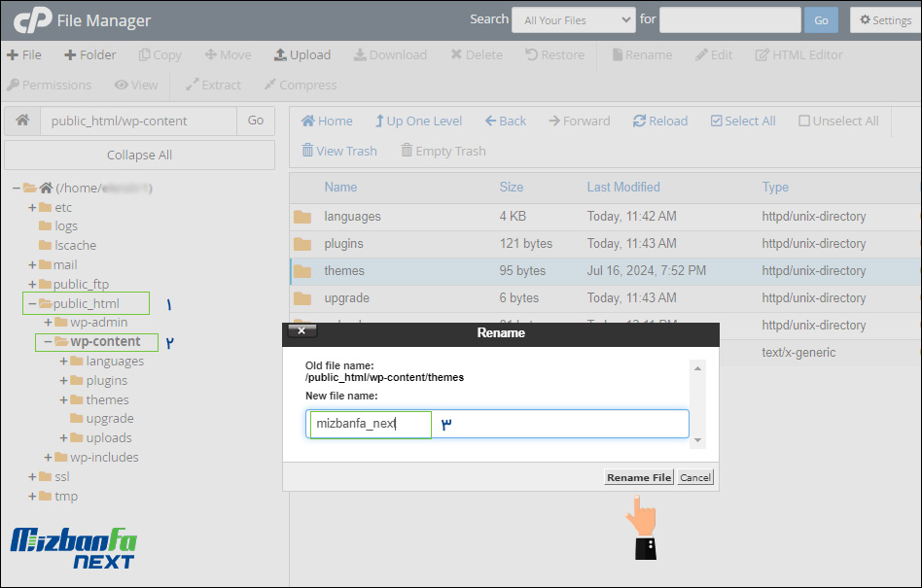Navigate Up One Level
The image size is (922, 588).
click(418, 121)
